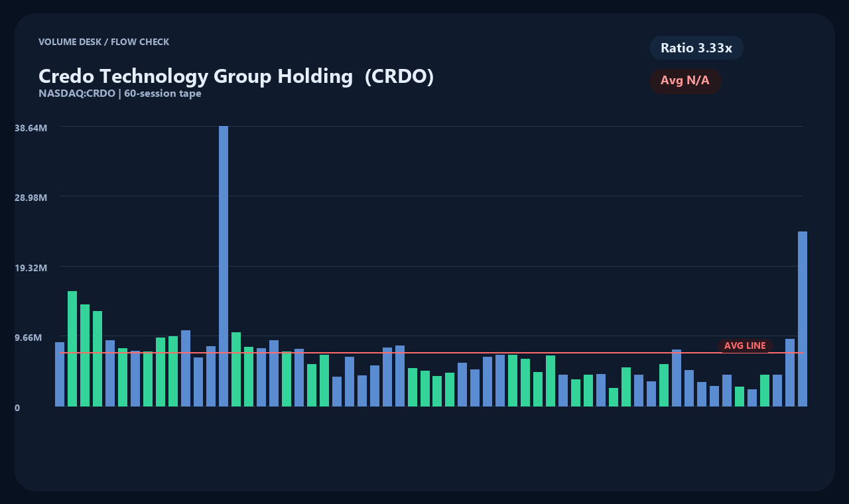Click the 0 axis label
The image size is (849, 504).
point(17,408)
